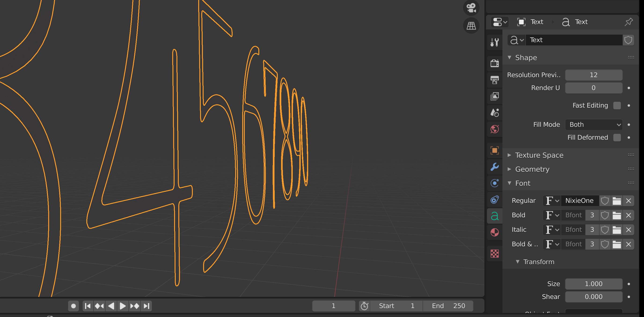Toggle the camera view icon
Screen dimensions: 644x317
coord(471,8)
